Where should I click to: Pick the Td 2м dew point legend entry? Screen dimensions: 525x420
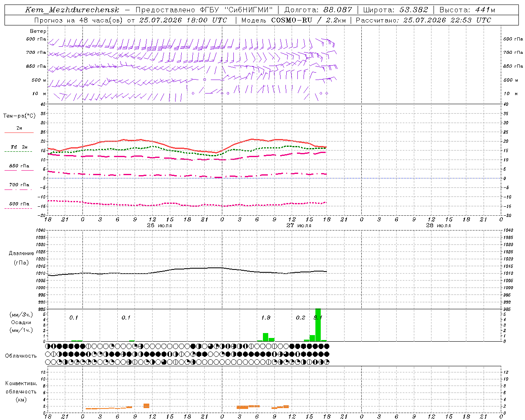click(x=19, y=147)
